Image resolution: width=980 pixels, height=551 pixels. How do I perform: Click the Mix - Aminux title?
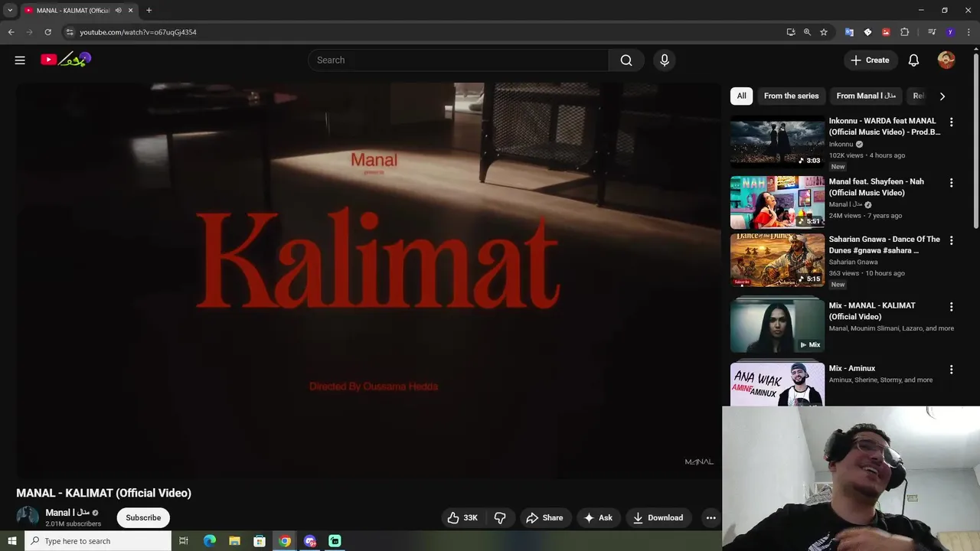[852, 368]
